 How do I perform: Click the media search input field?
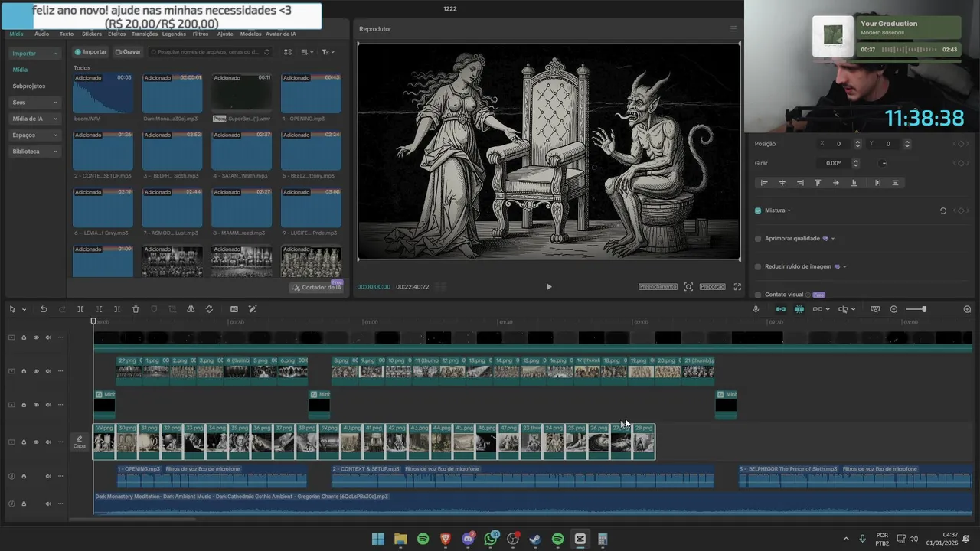click(x=209, y=52)
